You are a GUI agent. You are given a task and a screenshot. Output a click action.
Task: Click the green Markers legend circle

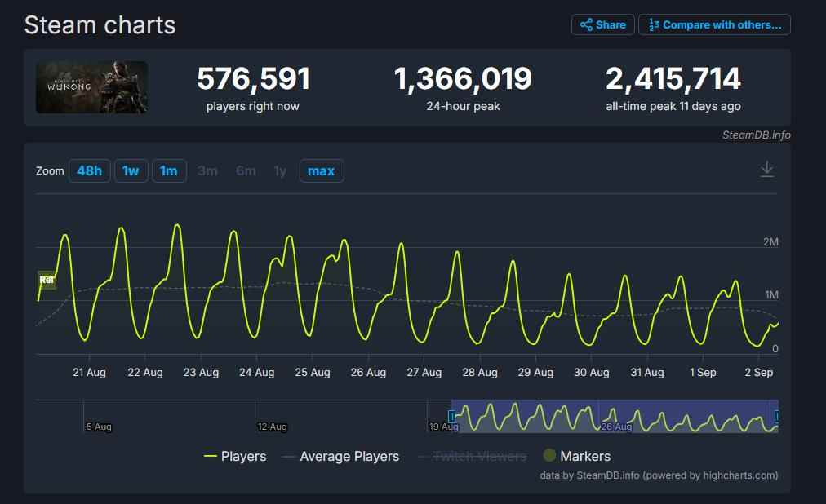coord(549,456)
